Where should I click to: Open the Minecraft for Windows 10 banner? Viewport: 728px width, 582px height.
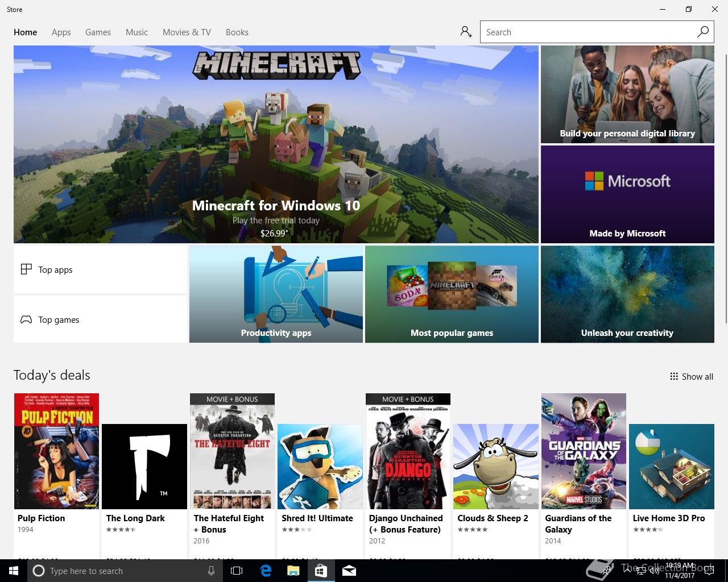click(276, 144)
